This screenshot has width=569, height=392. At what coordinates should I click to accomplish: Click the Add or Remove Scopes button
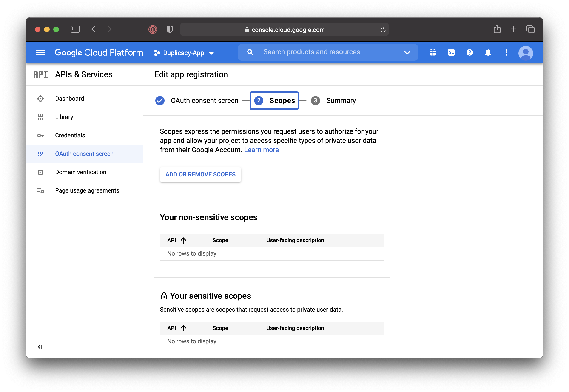[x=200, y=174]
